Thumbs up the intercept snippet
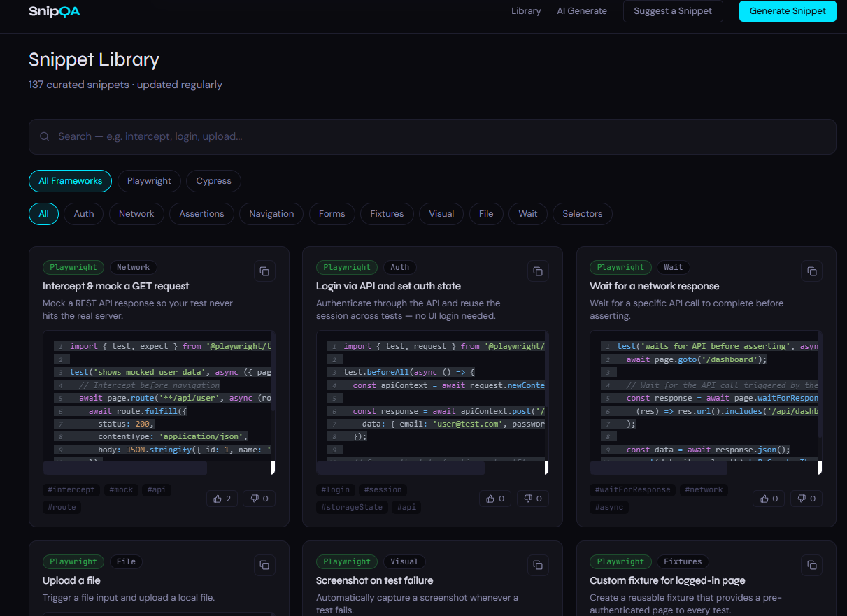Screen dimensions: 847x616 222,498
